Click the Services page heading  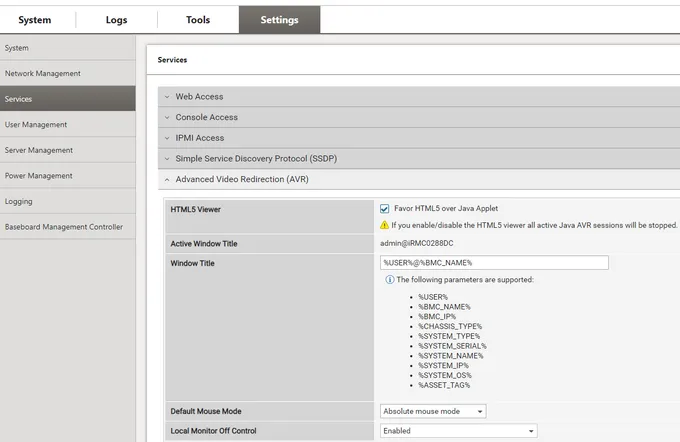[172, 60]
